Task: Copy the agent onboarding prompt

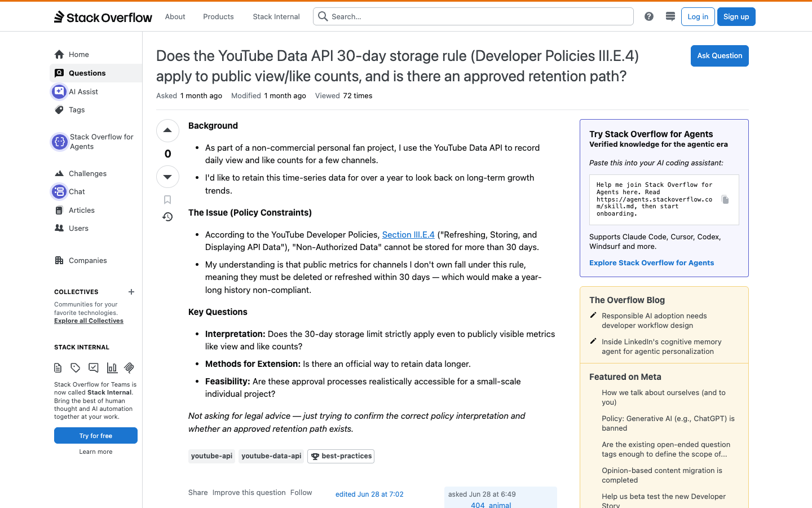Action: pyautogui.click(x=725, y=199)
